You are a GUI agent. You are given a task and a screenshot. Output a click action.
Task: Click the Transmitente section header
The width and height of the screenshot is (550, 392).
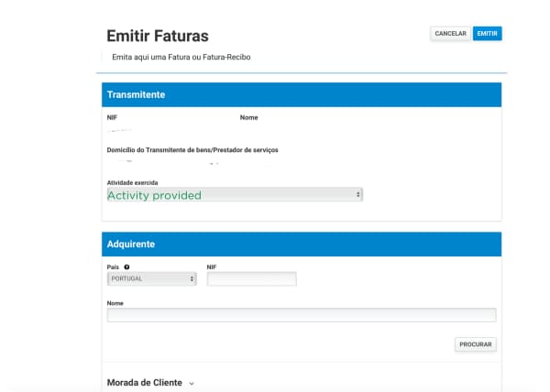coord(302,94)
